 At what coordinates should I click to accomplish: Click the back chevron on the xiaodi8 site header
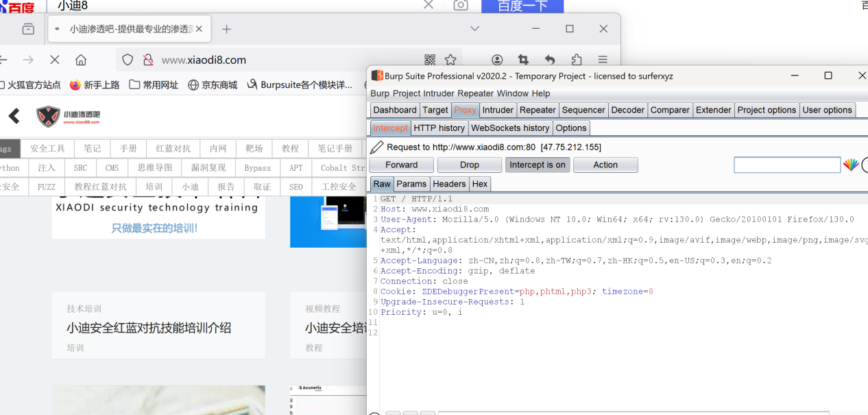coord(14,116)
